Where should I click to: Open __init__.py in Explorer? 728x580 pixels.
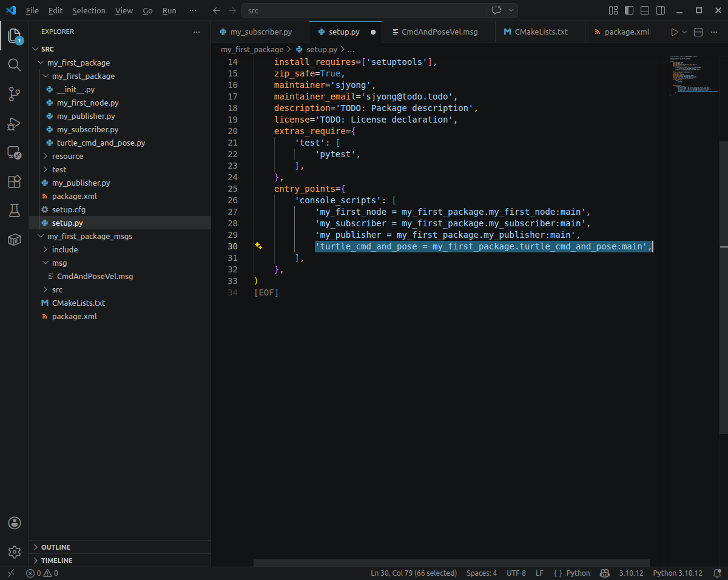(75, 89)
